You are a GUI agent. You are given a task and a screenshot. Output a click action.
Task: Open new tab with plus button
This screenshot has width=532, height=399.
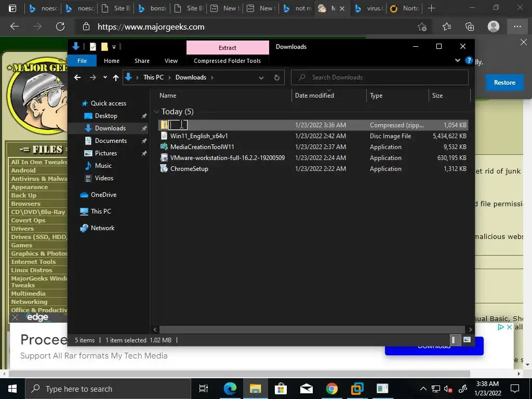[x=431, y=8]
